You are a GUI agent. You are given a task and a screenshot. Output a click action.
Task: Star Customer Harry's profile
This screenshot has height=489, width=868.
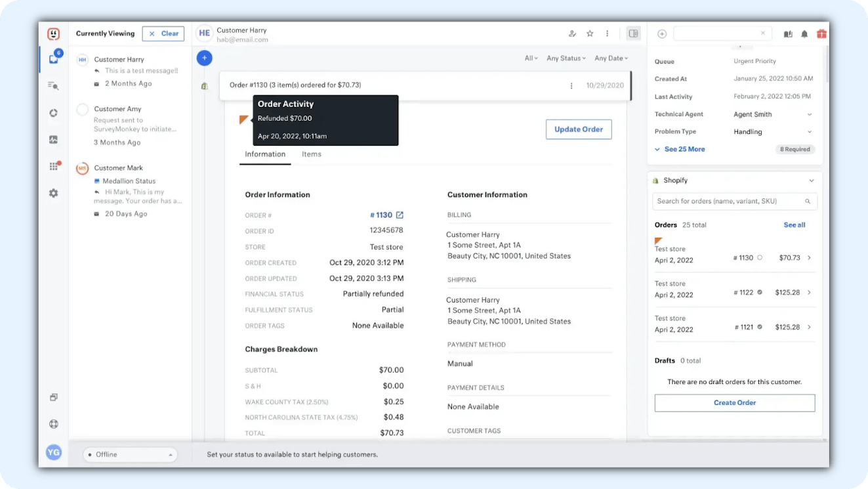point(590,33)
